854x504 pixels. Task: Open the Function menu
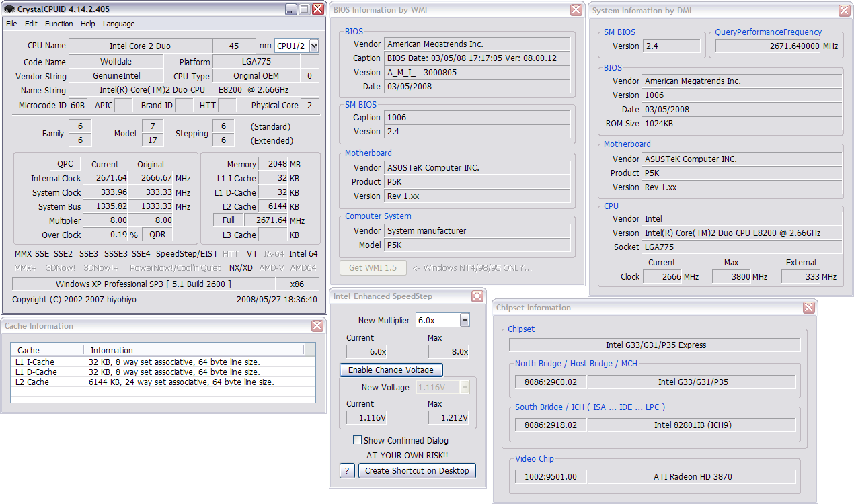59,24
